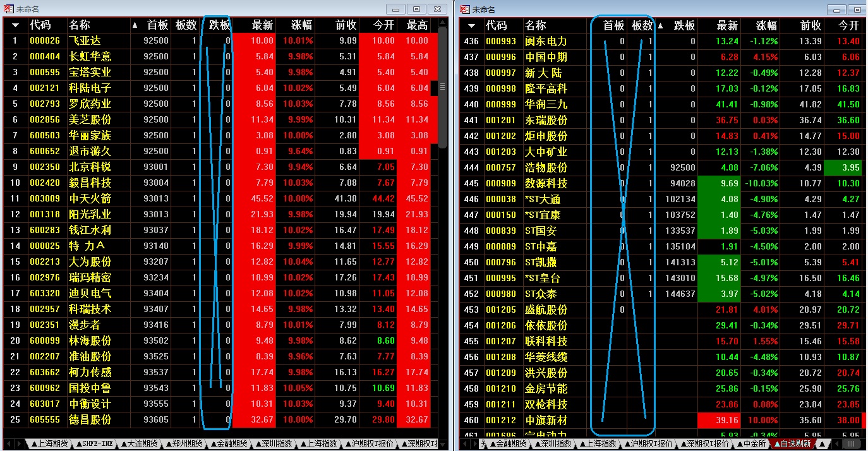This screenshot has width=868, height=451.
Task: Click the *ST宜康 stock name
Action: point(543,215)
